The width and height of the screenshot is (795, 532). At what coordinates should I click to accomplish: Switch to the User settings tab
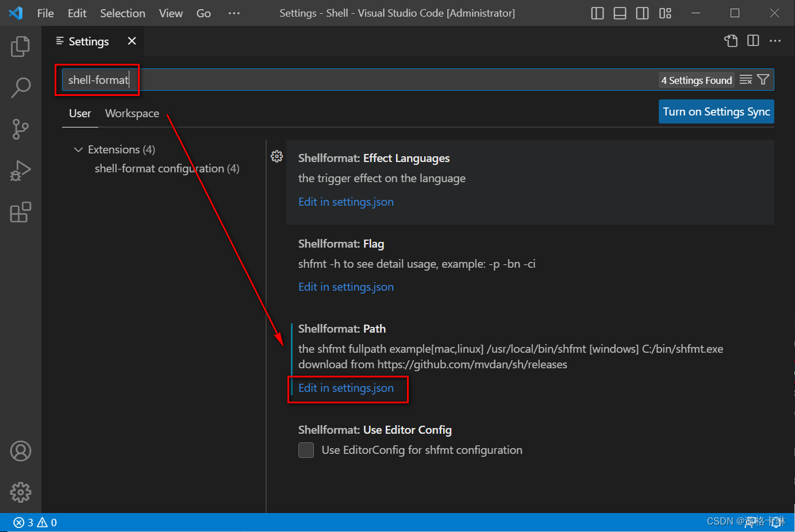click(80, 113)
